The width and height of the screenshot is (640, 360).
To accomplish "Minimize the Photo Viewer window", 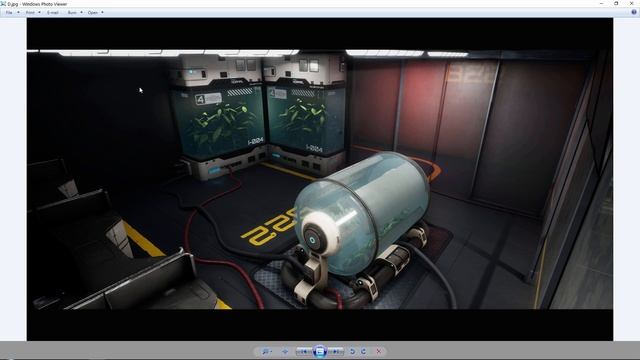I will click(x=601, y=4).
